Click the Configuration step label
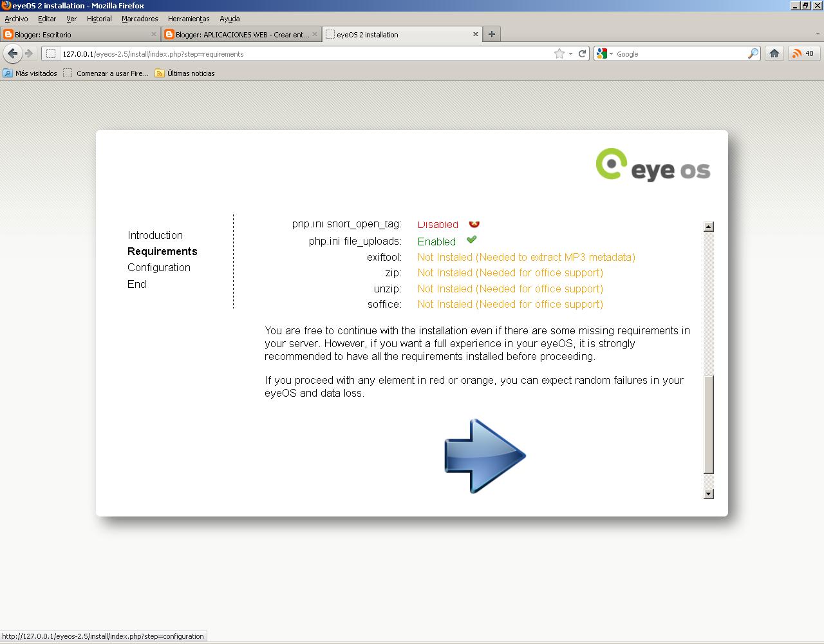Image resolution: width=824 pixels, height=644 pixels. coord(159,267)
